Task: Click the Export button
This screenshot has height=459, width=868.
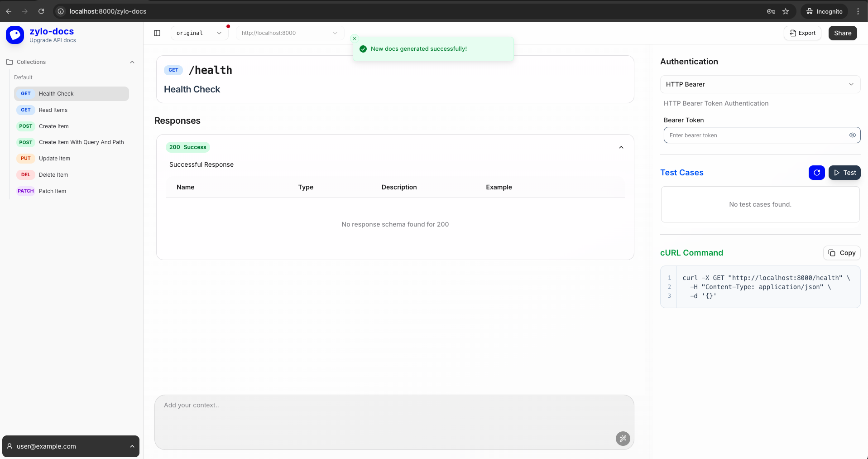Action: click(802, 33)
